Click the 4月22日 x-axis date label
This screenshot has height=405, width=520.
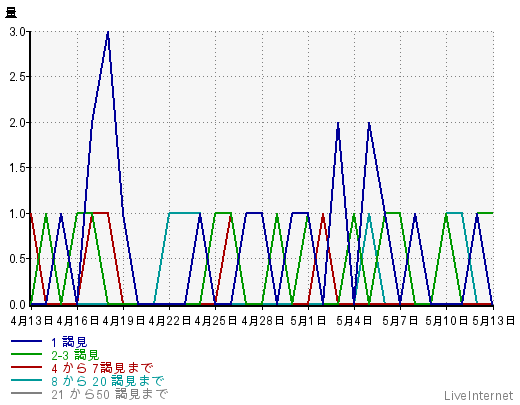(169, 321)
